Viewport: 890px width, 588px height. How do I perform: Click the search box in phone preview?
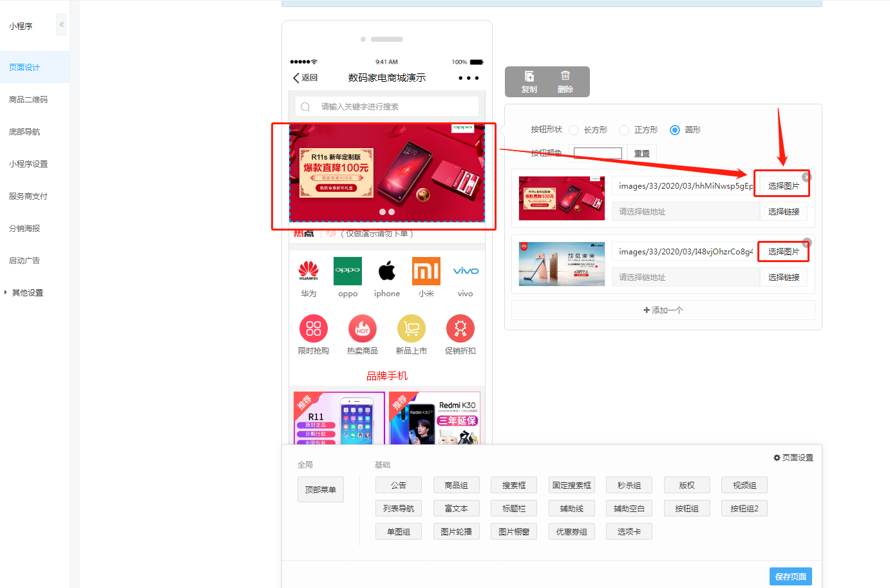tap(387, 107)
